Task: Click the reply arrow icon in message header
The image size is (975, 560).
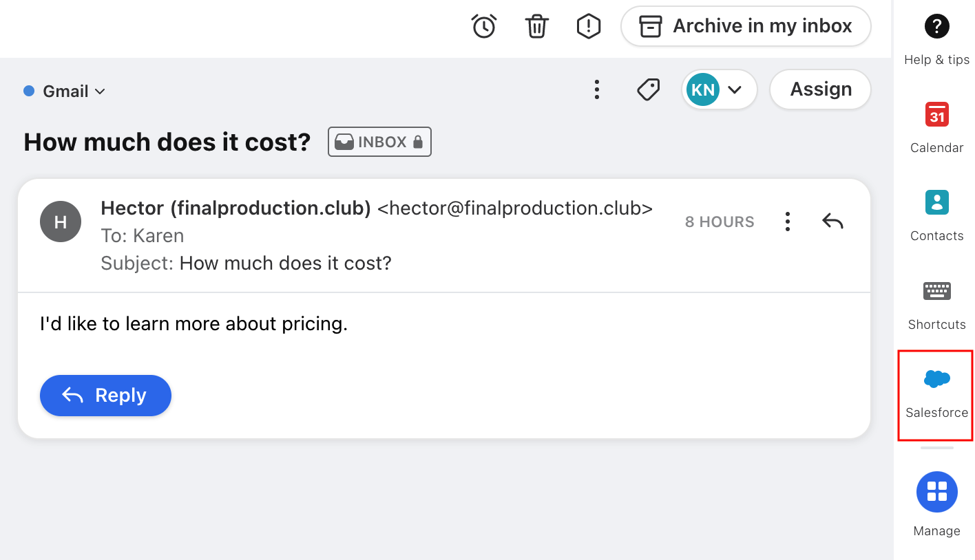Action: 832,222
